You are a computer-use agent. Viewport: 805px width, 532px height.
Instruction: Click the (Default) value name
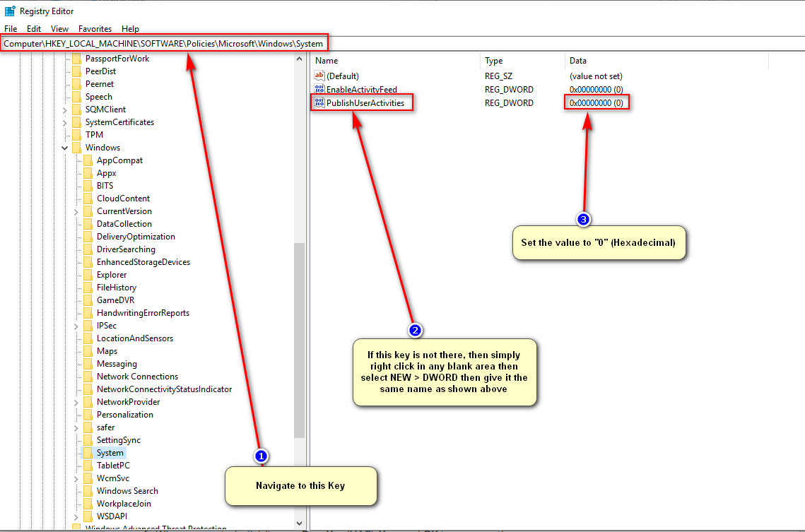(x=343, y=76)
